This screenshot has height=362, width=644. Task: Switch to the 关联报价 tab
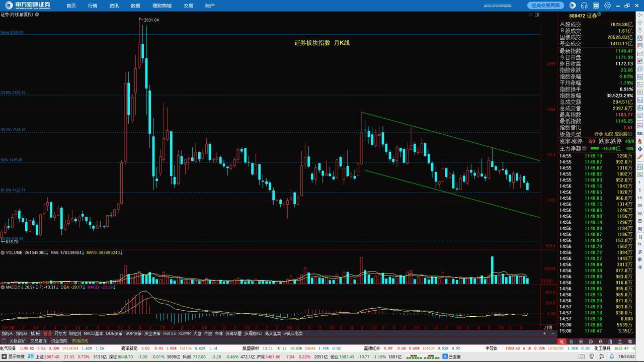point(18,341)
